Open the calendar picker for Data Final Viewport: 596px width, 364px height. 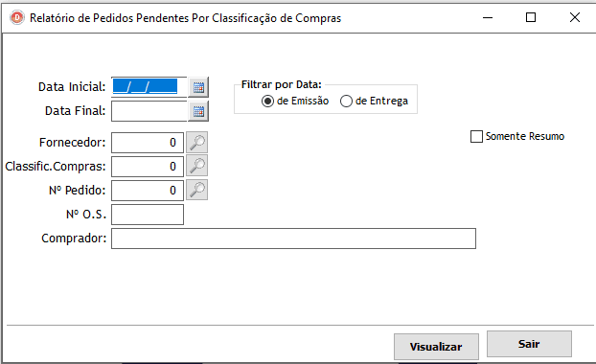point(198,111)
